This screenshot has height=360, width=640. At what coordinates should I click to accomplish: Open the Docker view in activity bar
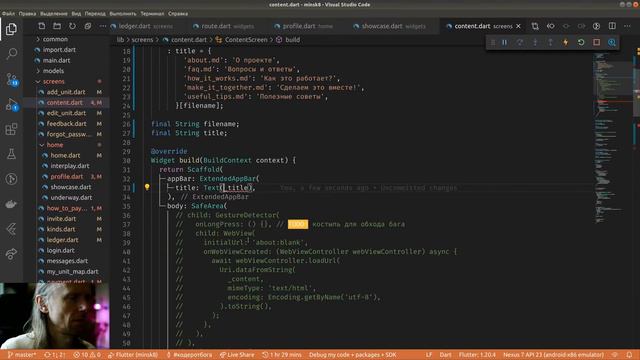[x=11, y=204]
